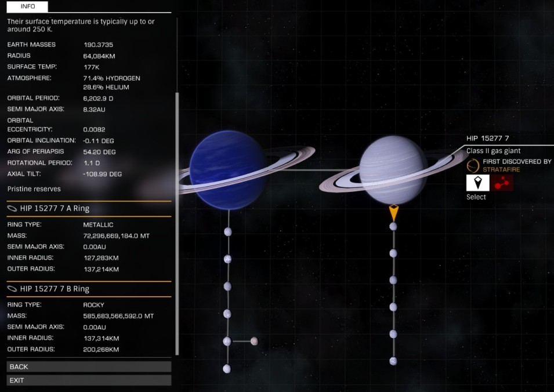This screenshot has height=392, width=554.
Task: Click the STRATAFIRE discoverer name
Action: tap(501, 169)
